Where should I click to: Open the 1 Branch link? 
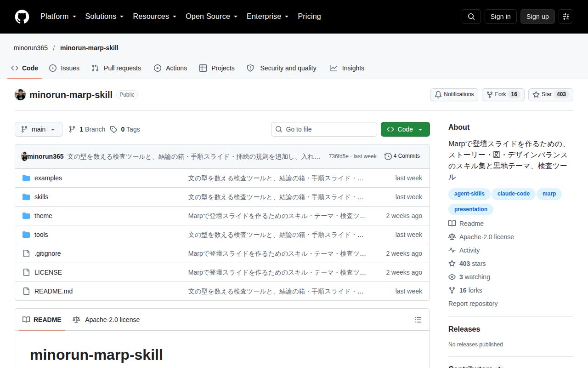tap(87, 129)
